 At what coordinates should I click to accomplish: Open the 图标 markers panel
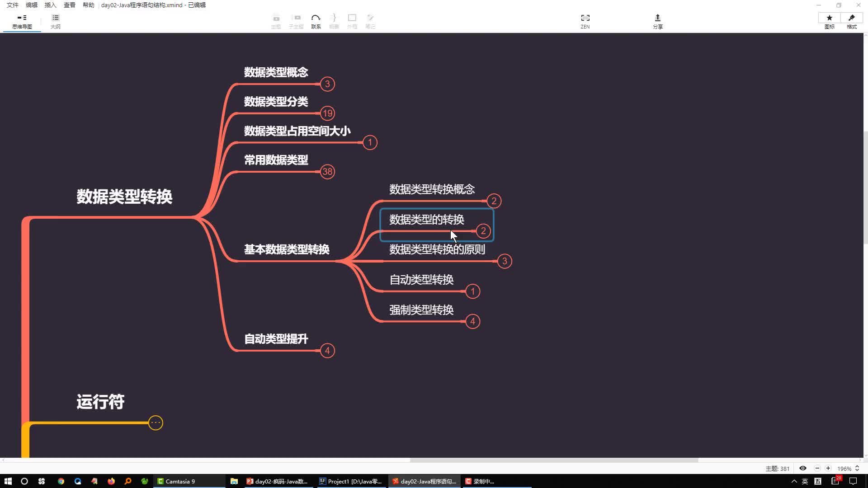(829, 21)
